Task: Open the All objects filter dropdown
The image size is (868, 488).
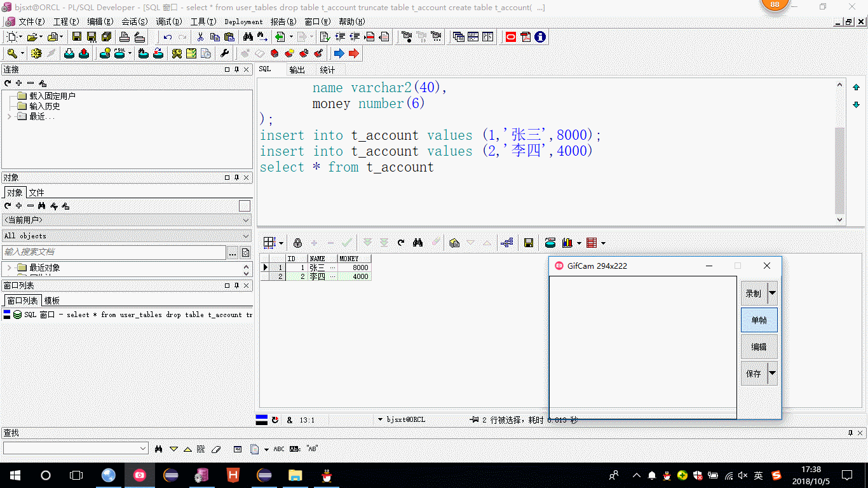Action: tap(127, 236)
